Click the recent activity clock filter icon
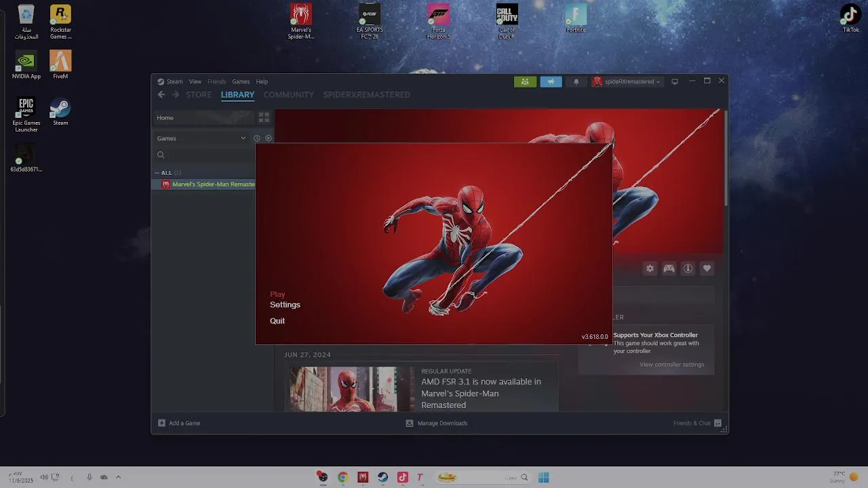Viewport: 868px width, 488px height. click(257, 138)
